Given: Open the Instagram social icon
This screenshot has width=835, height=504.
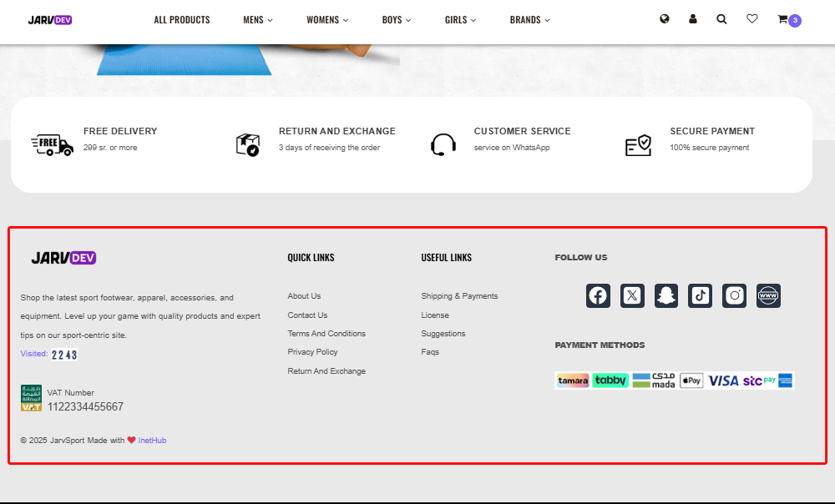Looking at the screenshot, I should click(x=734, y=295).
